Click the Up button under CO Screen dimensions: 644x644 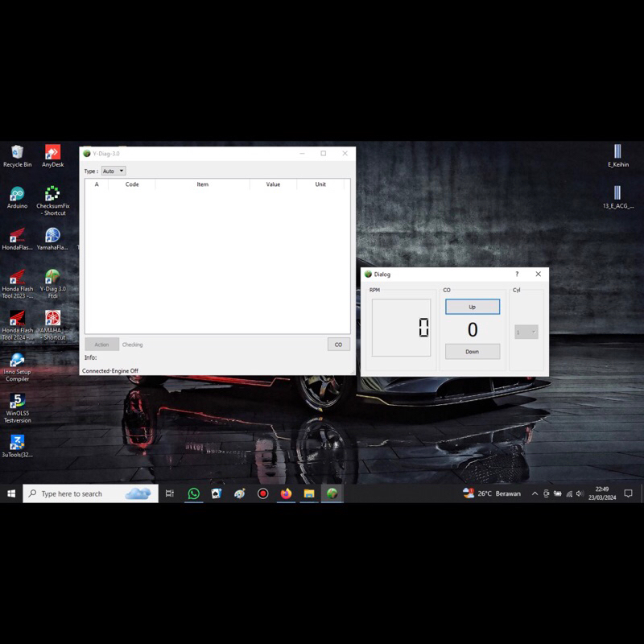point(473,307)
